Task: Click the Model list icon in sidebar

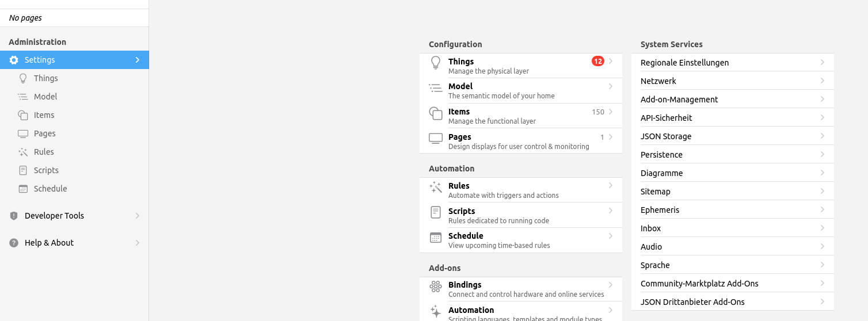Action: [23, 97]
